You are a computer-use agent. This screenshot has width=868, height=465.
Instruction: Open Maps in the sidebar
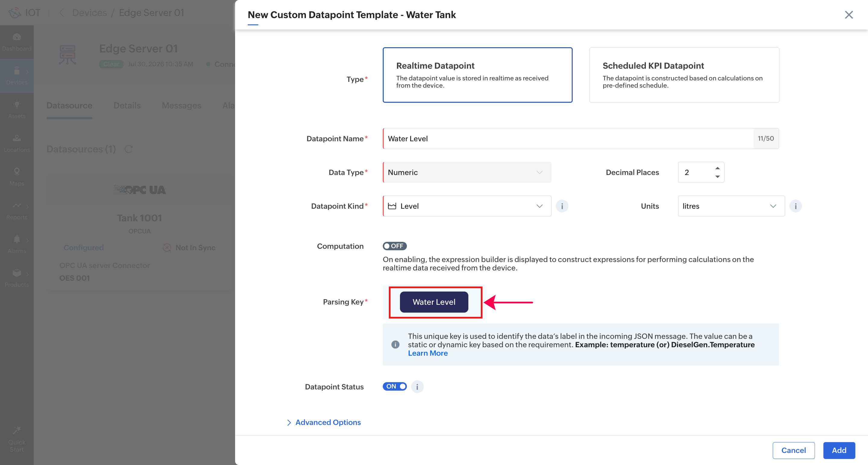click(x=17, y=177)
